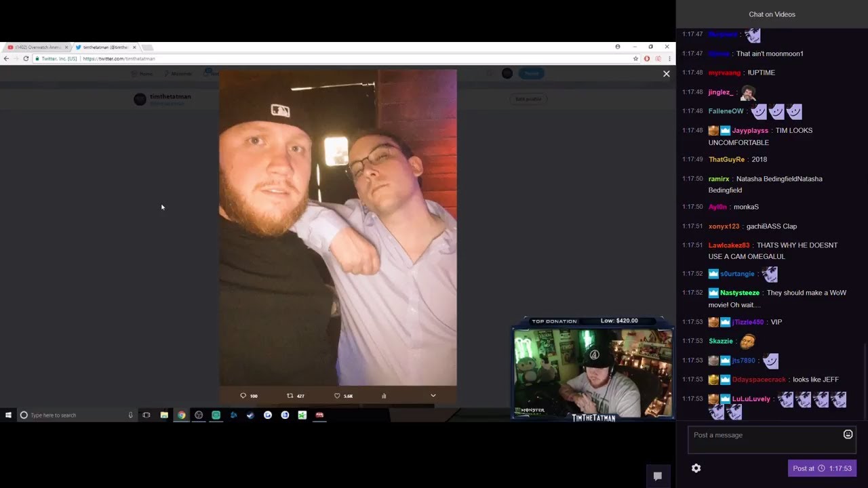Click dimmed Moments link in Twitter nav
This screenshot has width=868, height=488.
click(178, 73)
